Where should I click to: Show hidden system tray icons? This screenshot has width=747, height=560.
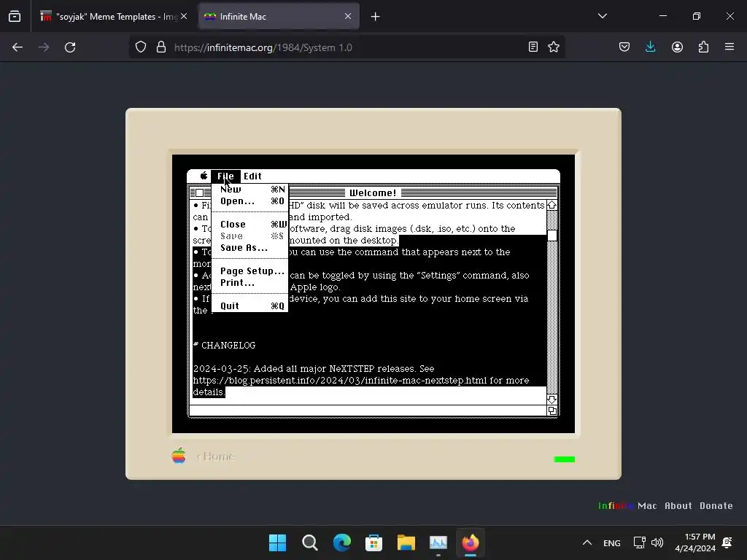click(587, 542)
